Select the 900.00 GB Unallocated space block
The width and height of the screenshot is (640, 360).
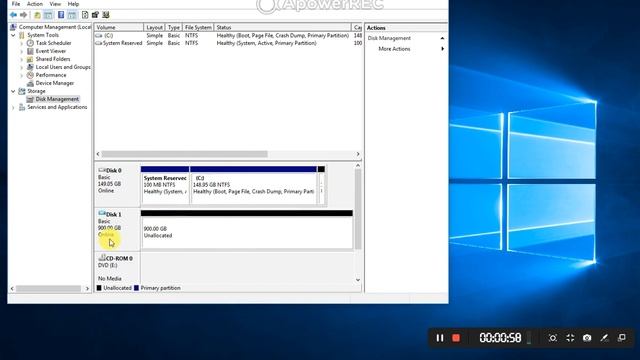247,230
